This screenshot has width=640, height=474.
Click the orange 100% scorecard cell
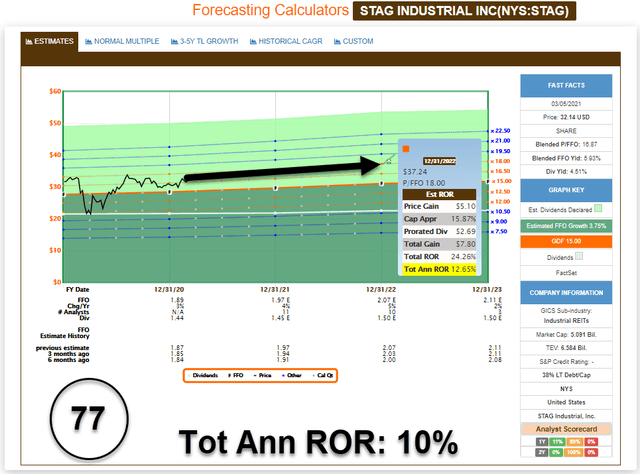[574, 452]
